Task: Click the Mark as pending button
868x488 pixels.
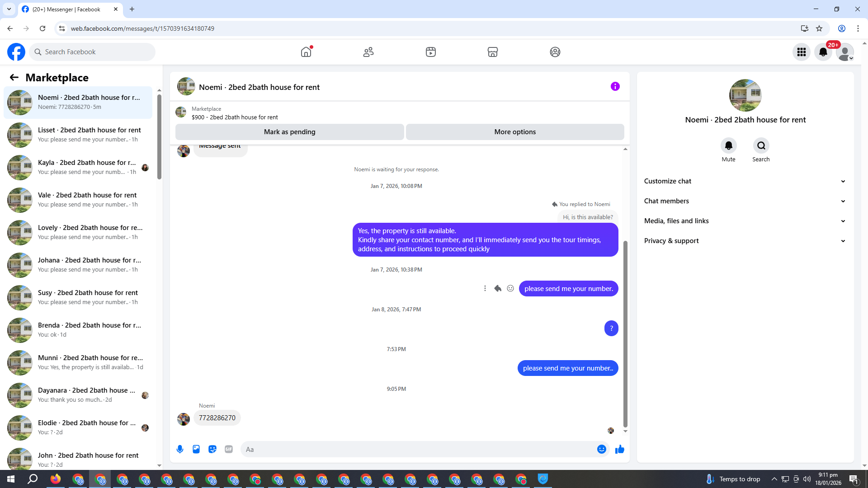Action: (x=289, y=132)
